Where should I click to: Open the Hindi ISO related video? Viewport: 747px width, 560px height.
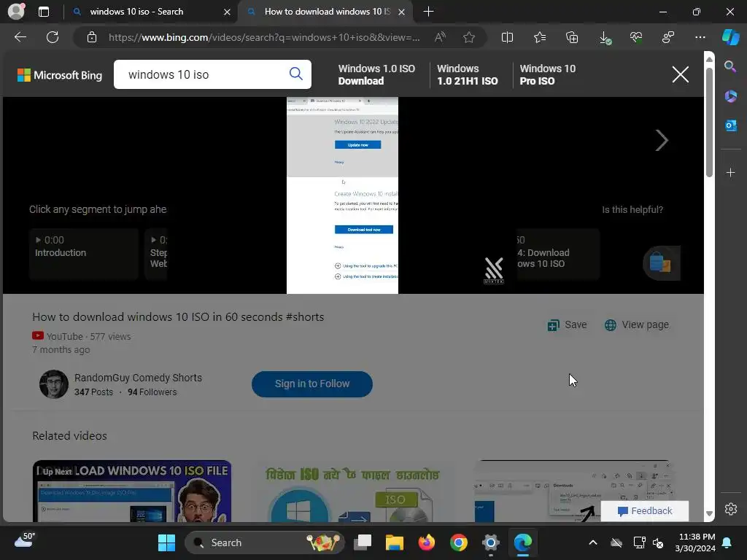point(352,491)
